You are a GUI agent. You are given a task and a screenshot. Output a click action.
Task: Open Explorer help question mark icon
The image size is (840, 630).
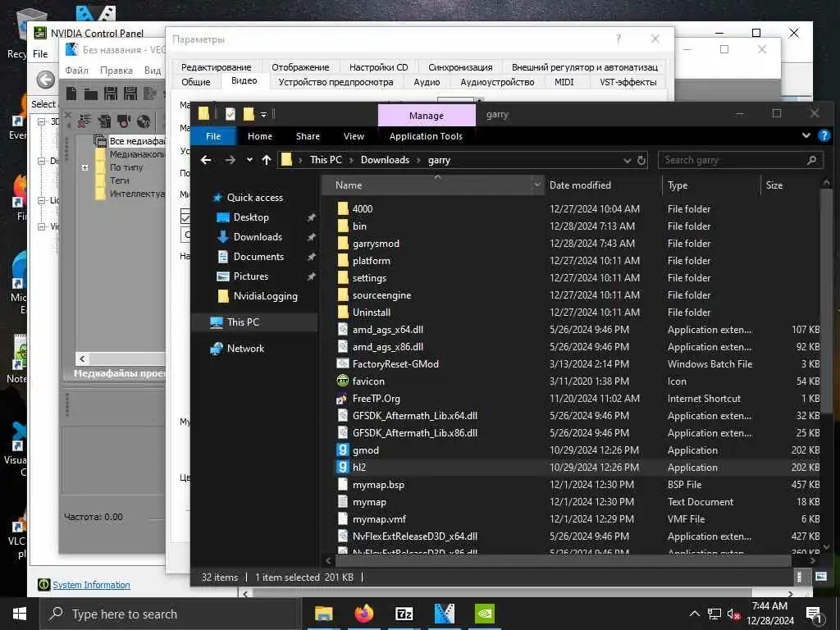pos(824,135)
